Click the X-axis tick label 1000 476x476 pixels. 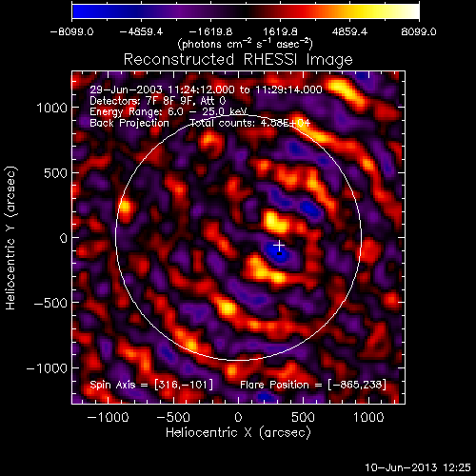[x=368, y=417]
